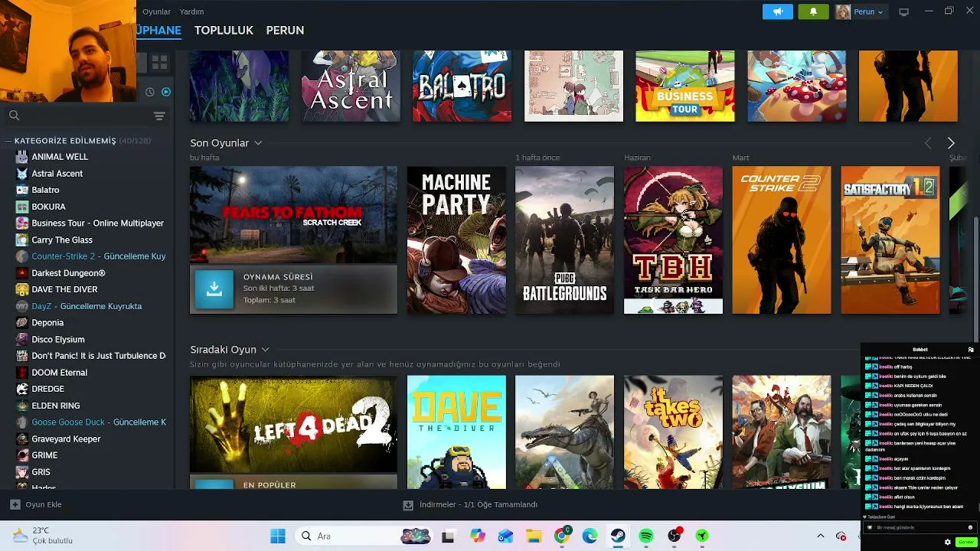Open the notifications bell
The image size is (980, 551).
click(813, 11)
